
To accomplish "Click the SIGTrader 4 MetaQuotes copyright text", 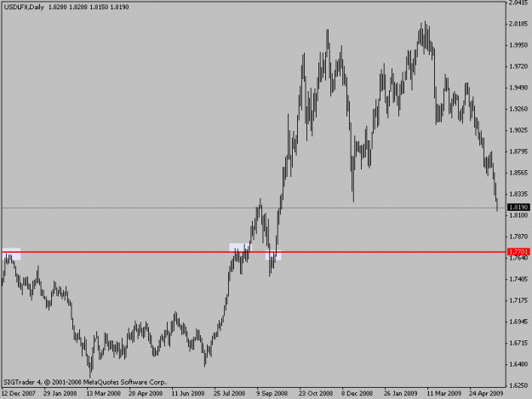I will [x=85, y=382].
